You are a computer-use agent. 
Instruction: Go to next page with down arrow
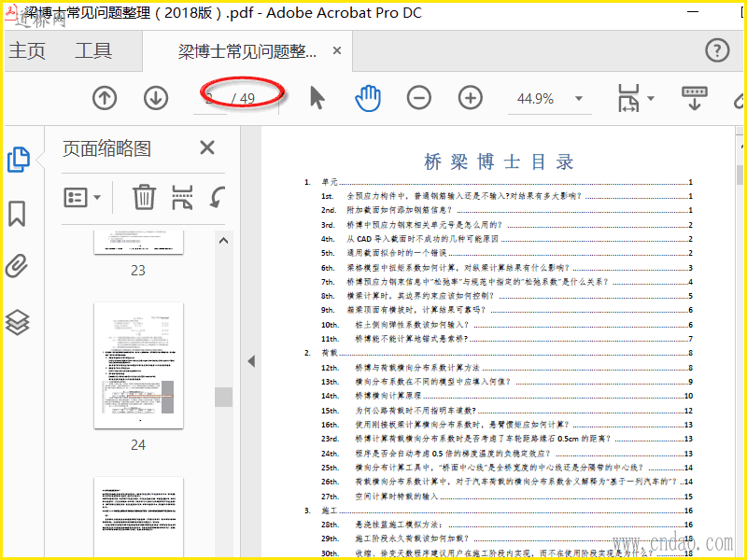coord(156,98)
